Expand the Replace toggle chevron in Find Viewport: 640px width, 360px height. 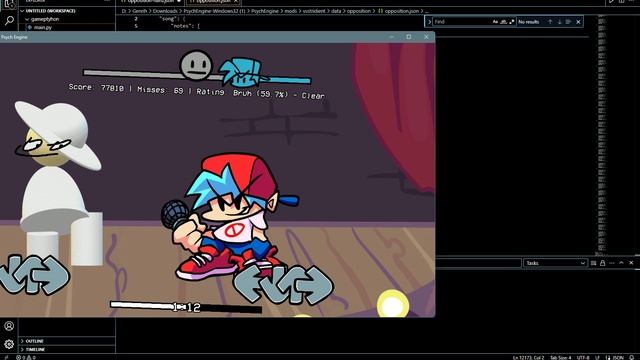(429, 22)
